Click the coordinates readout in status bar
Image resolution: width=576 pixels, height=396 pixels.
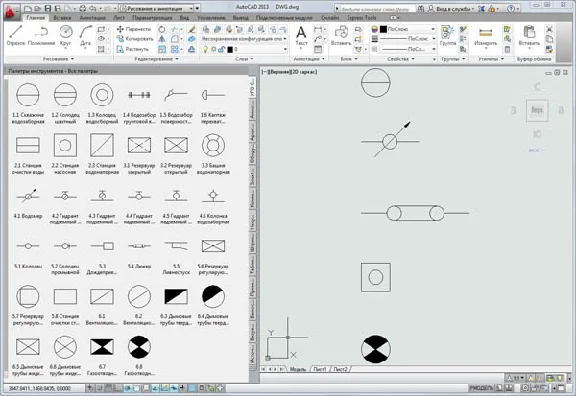(39, 388)
